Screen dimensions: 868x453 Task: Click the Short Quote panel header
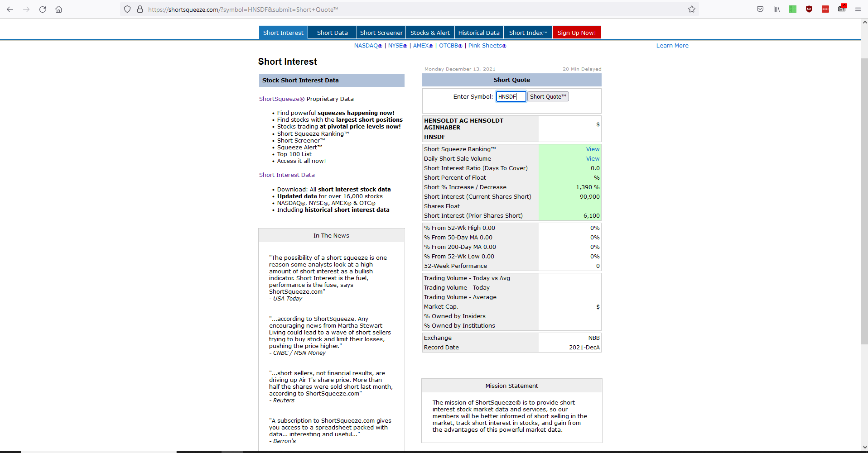[512, 80]
